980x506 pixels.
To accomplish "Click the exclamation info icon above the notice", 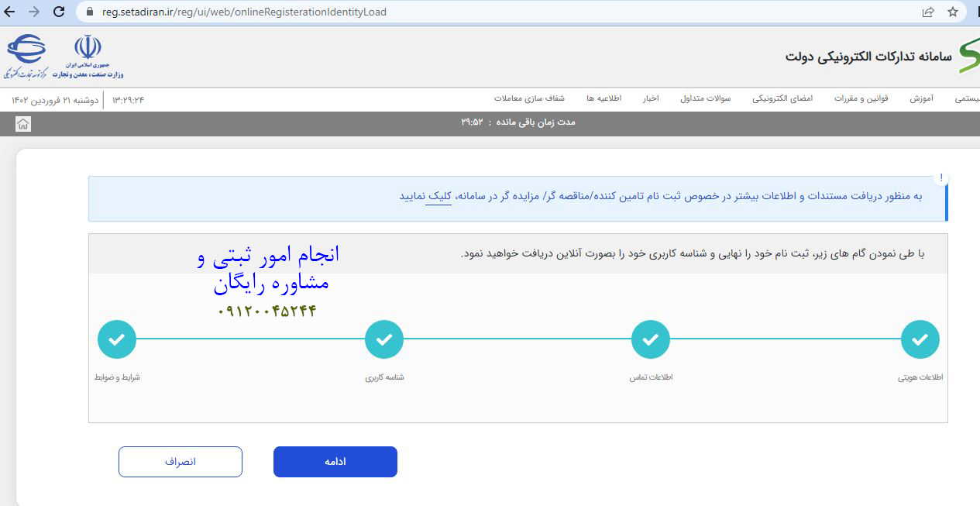I will coord(942,177).
